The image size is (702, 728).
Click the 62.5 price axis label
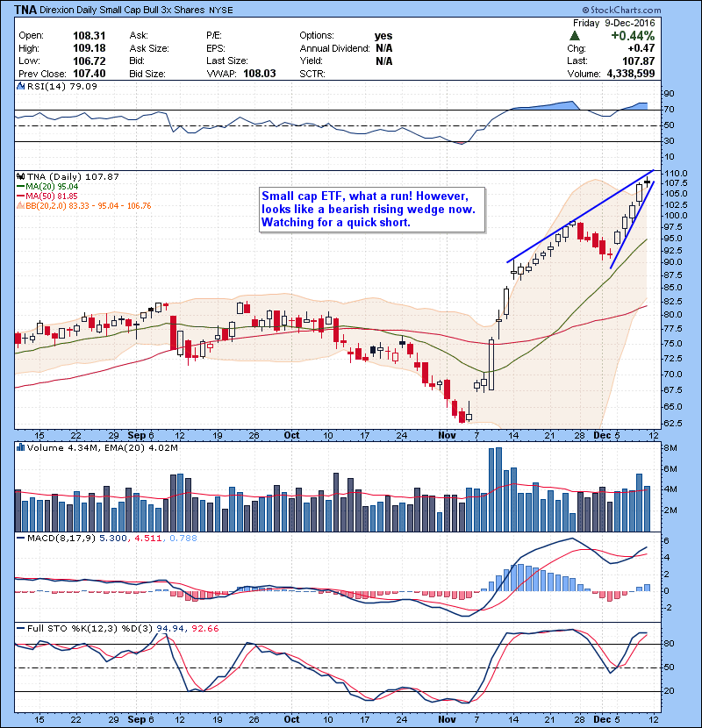pos(673,424)
